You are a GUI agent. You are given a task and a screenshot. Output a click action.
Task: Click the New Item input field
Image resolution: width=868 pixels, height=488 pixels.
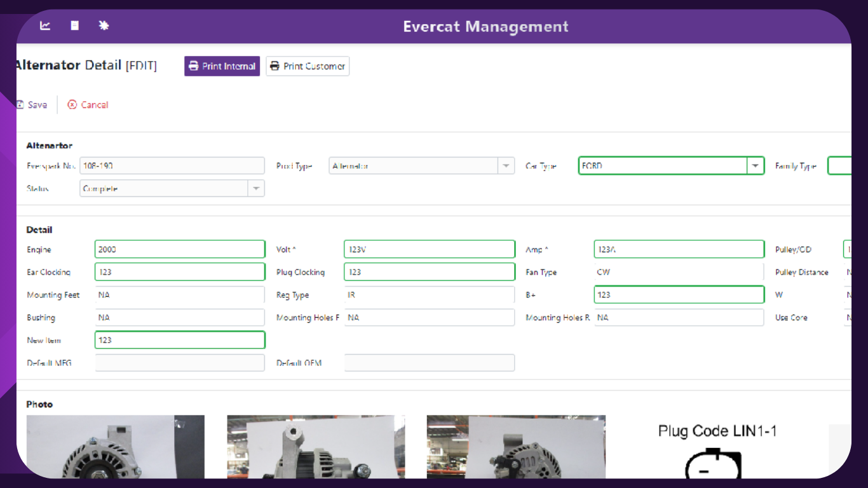point(180,340)
